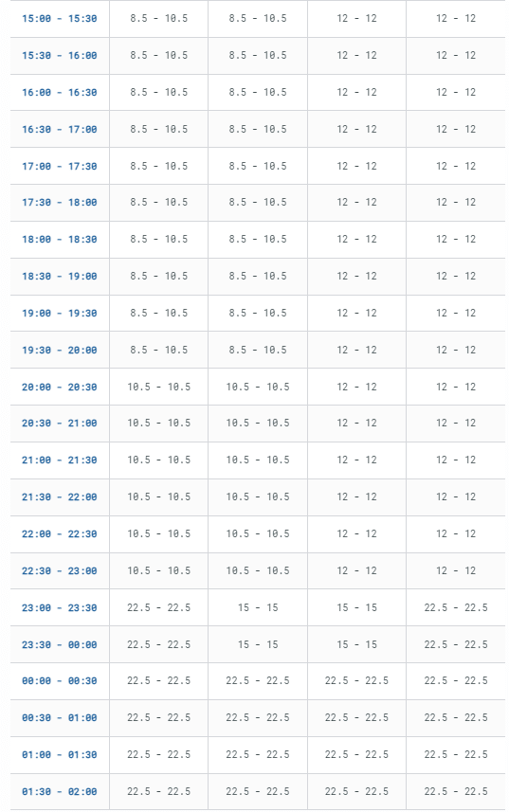
Task: Select the 18:30 - 19:00 time slot
Action: coord(60,277)
